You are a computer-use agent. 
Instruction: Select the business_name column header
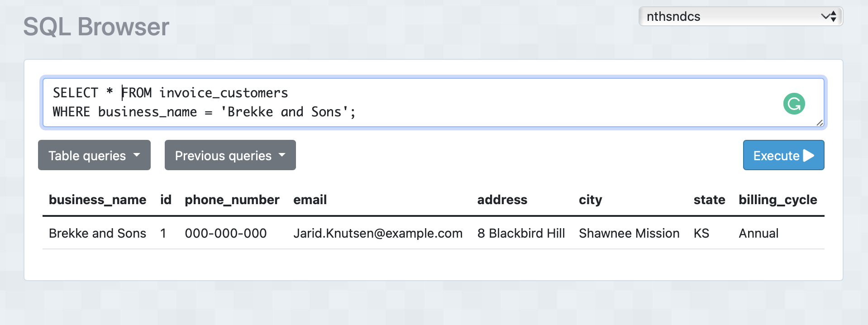click(97, 200)
